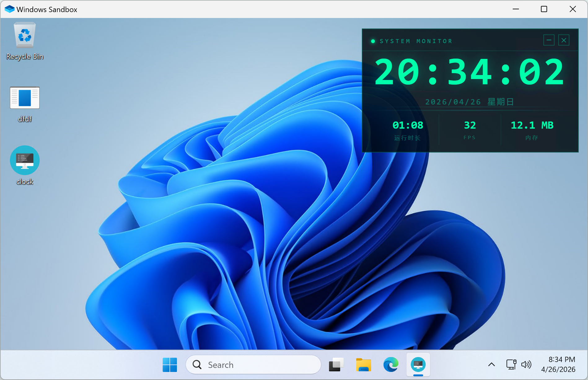Launch File Explorer from the taskbar
This screenshot has height=380, width=588.
coord(363,365)
